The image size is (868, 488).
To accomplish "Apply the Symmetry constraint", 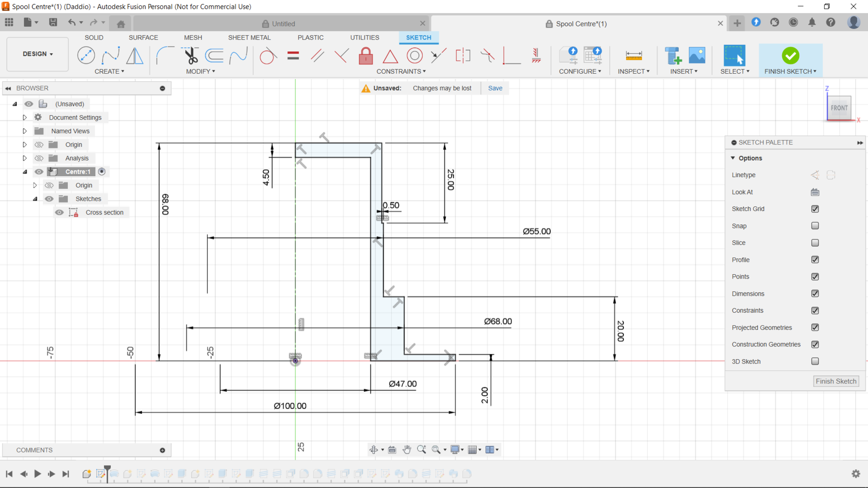I will coord(463,56).
